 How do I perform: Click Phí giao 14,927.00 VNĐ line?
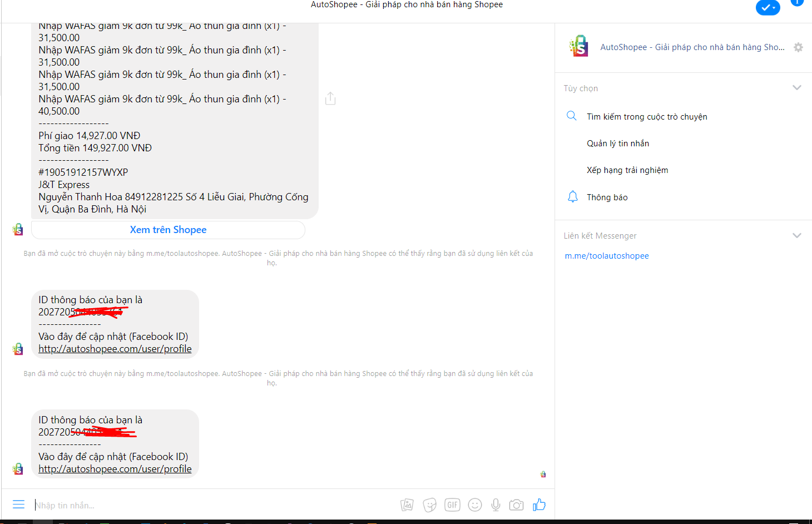(x=89, y=136)
